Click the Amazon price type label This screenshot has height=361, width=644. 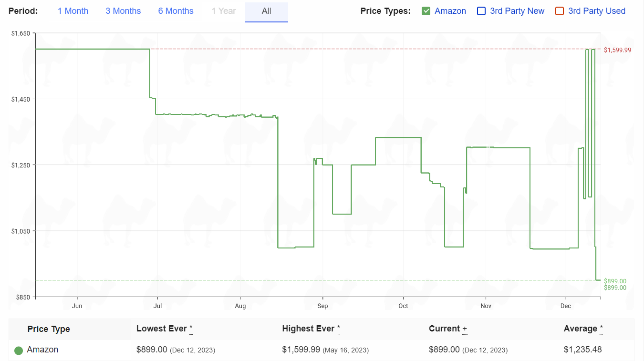[x=450, y=11]
